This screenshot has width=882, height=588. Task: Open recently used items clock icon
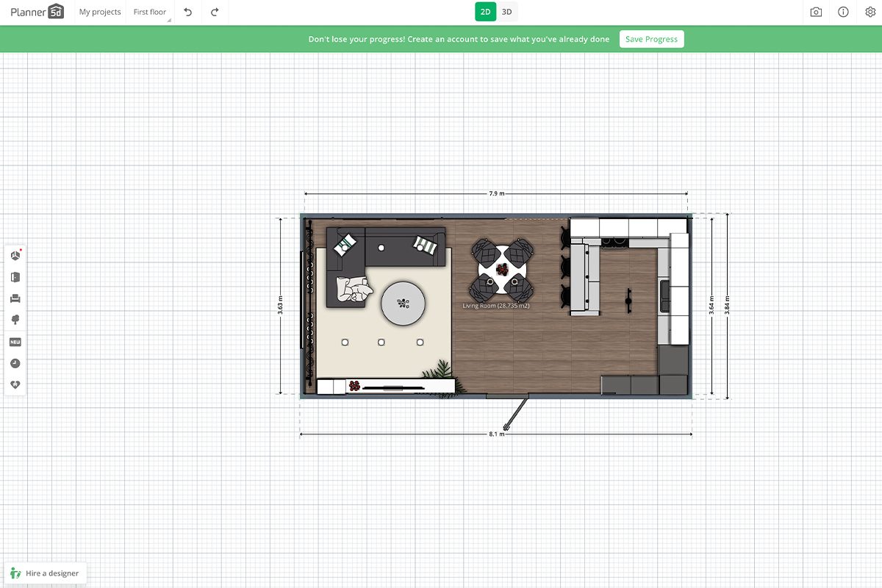[15, 363]
